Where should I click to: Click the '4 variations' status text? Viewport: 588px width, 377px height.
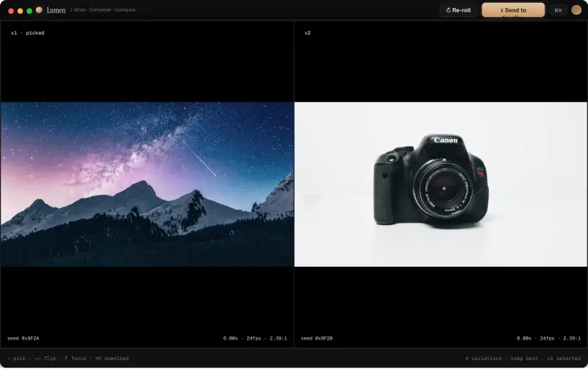[x=484, y=359]
